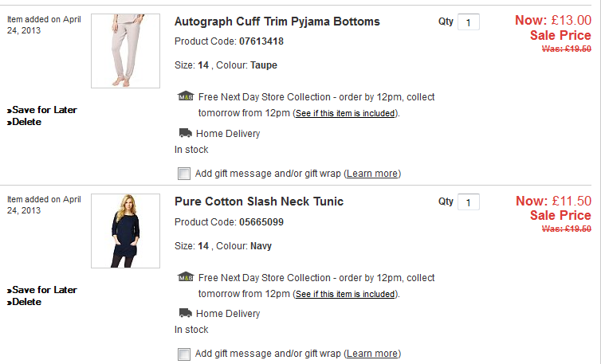Image resolution: width=601 pixels, height=364 pixels.
Task: Delete the navy tunic from basket
Action: 26,302
